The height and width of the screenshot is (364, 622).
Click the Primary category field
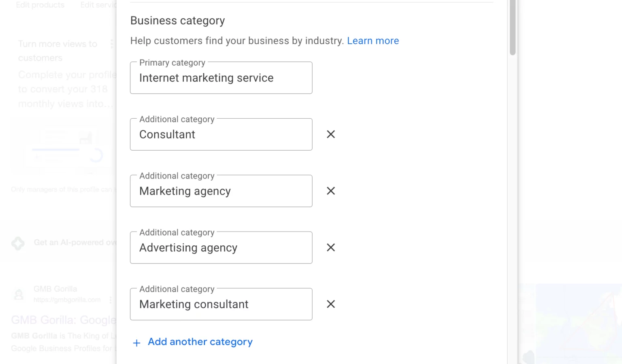pos(221,78)
